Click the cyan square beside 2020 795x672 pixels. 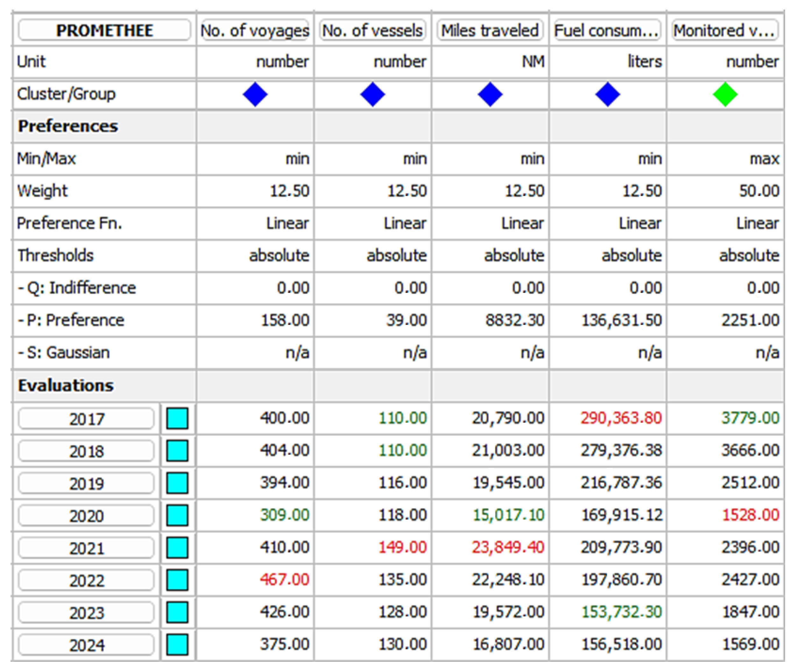178,515
